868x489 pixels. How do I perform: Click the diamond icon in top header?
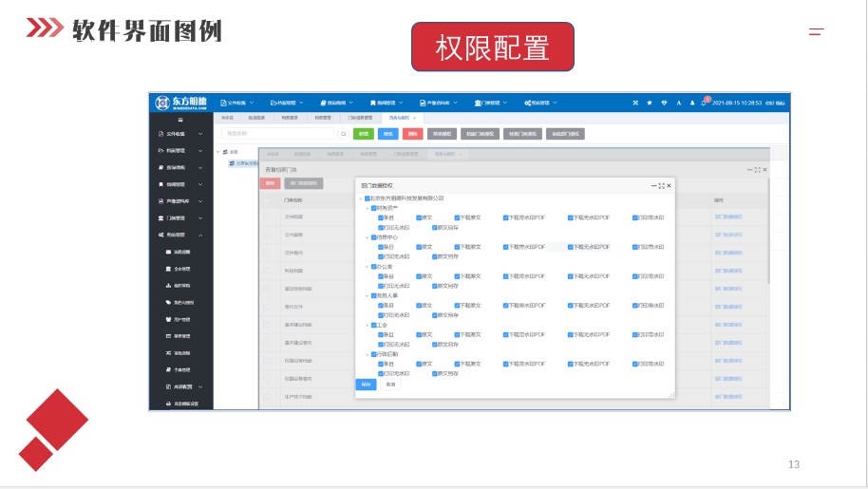tap(665, 103)
